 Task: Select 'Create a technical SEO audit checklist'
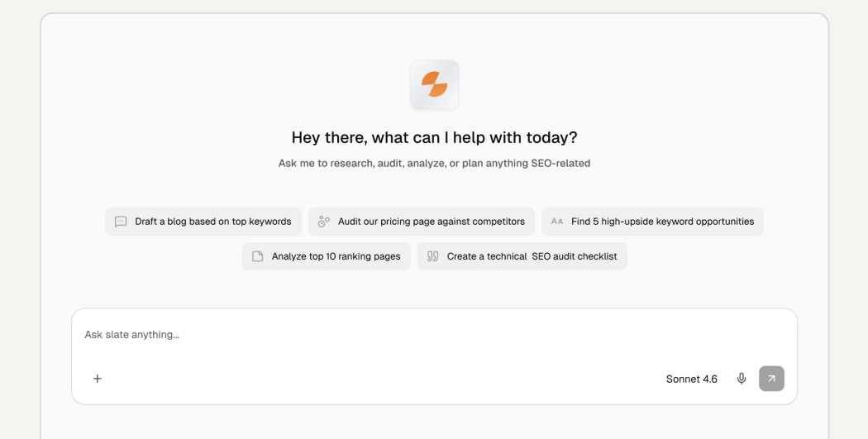tap(522, 256)
